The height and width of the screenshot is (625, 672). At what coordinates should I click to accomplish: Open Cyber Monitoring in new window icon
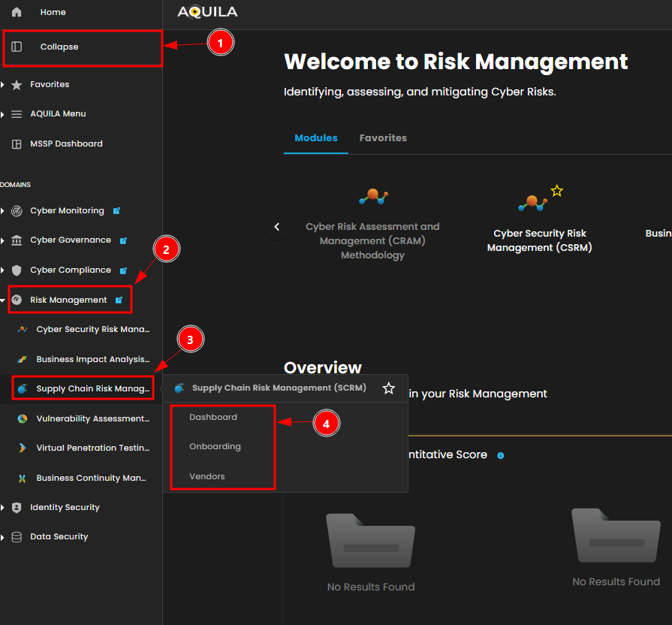[x=116, y=211]
